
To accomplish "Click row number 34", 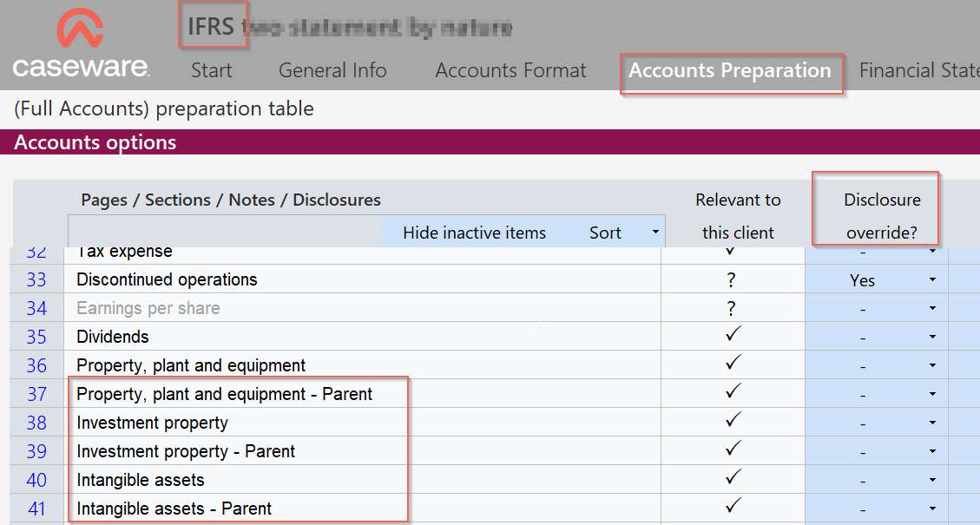I will click(36, 308).
